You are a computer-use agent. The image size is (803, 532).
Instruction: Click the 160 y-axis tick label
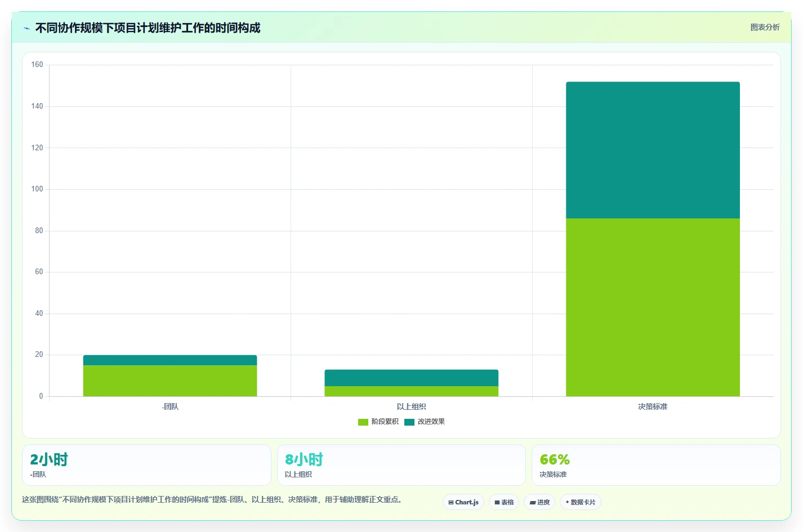point(37,65)
